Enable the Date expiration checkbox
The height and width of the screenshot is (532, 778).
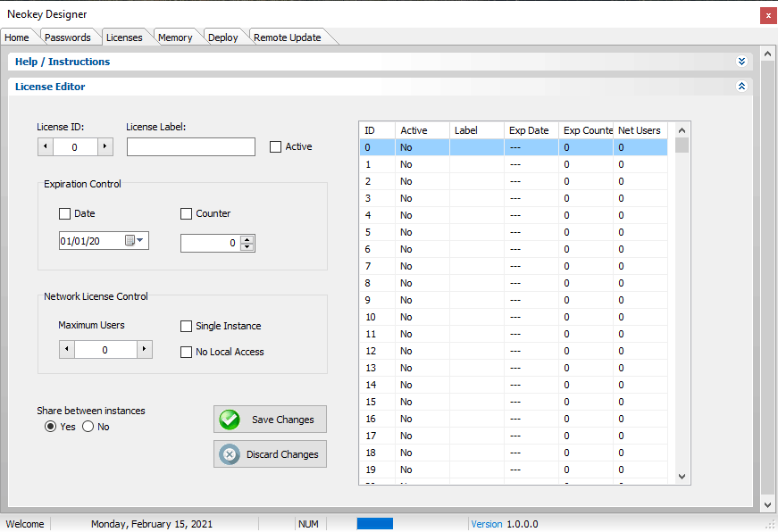coord(64,213)
